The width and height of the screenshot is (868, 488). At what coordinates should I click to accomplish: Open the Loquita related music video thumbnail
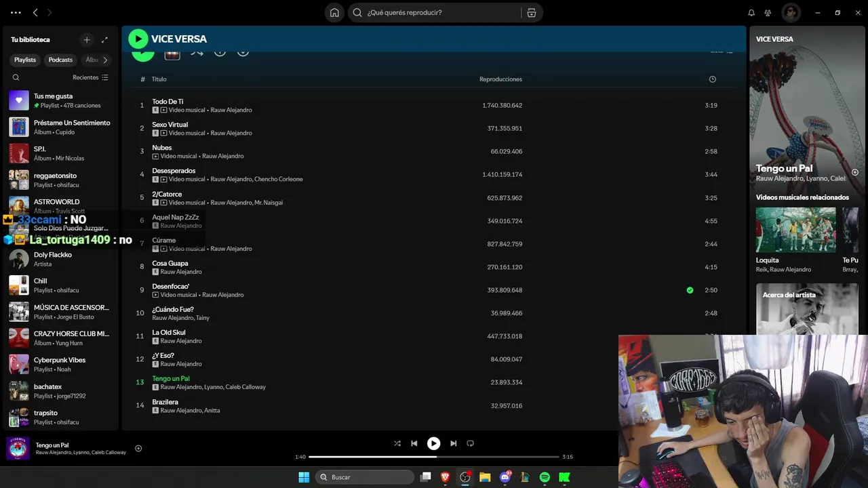pos(795,230)
